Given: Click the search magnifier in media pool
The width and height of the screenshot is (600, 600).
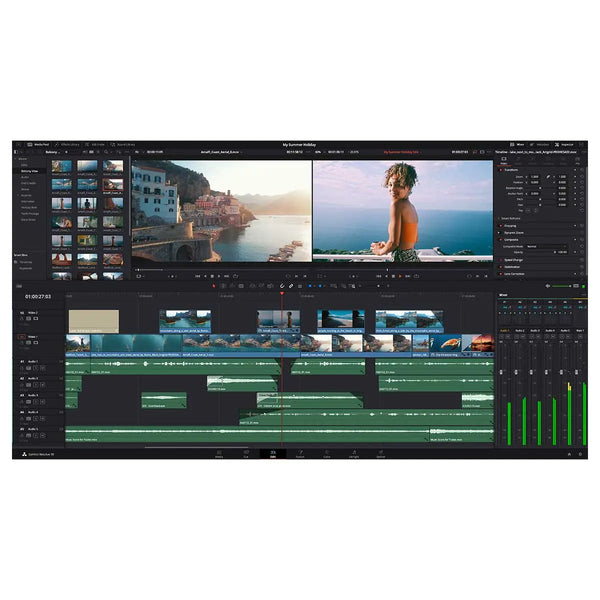Looking at the screenshot, I should coord(106,152).
